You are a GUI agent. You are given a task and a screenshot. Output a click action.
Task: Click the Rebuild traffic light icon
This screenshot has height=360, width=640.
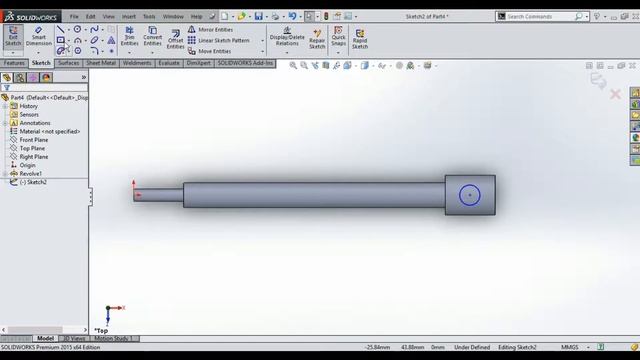pyautogui.click(x=326, y=16)
